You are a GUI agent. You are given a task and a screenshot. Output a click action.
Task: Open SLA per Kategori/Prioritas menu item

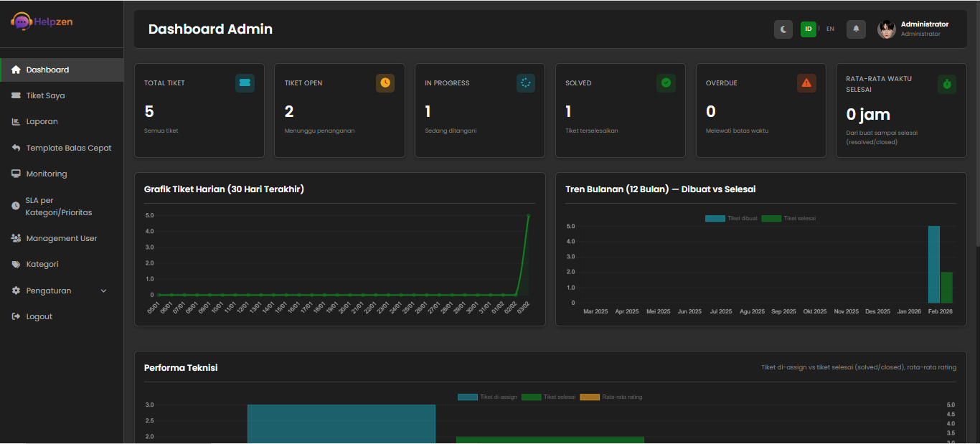click(x=16, y=206)
